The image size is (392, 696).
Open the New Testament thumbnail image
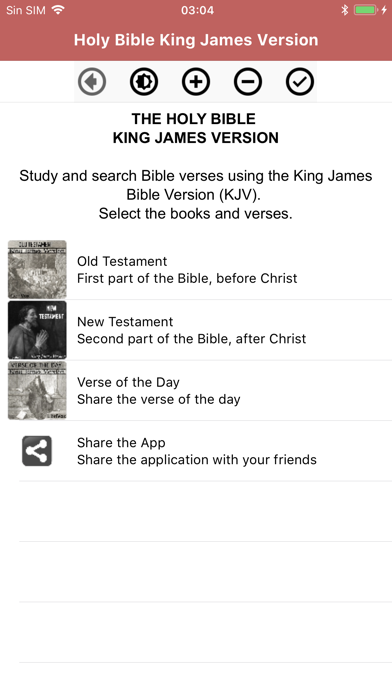[x=37, y=330]
